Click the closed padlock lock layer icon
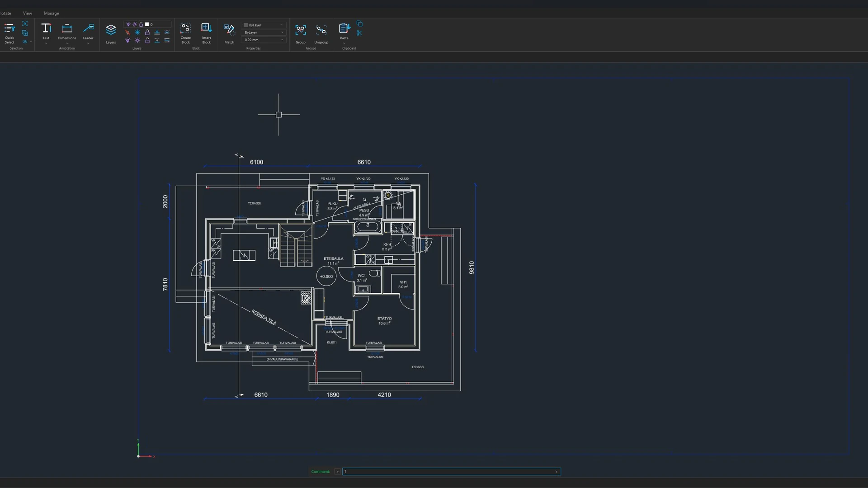The image size is (868, 488). click(147, 33)
